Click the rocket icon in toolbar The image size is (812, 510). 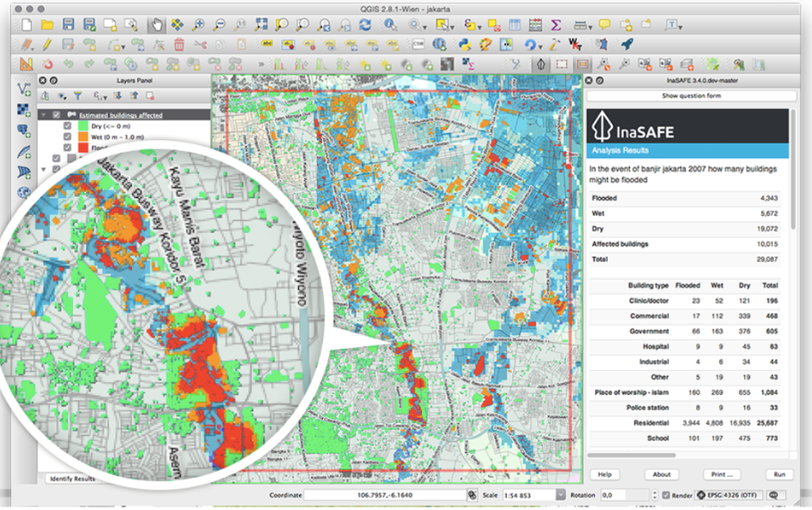626,44
